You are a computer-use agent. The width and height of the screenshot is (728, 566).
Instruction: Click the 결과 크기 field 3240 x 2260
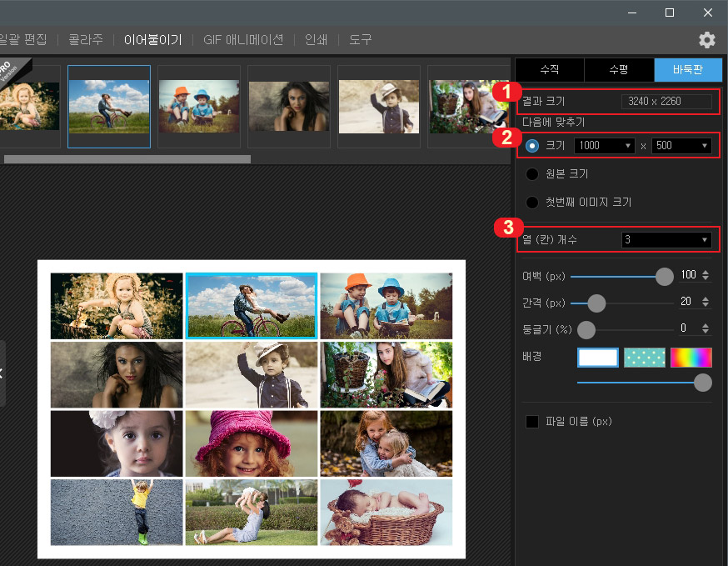[666, 102]
